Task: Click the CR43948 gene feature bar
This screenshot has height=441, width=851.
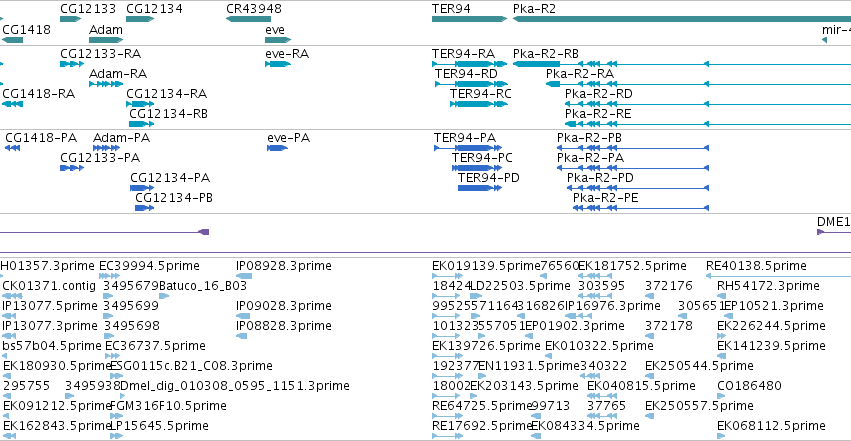Action: click(x=241, y=19)
